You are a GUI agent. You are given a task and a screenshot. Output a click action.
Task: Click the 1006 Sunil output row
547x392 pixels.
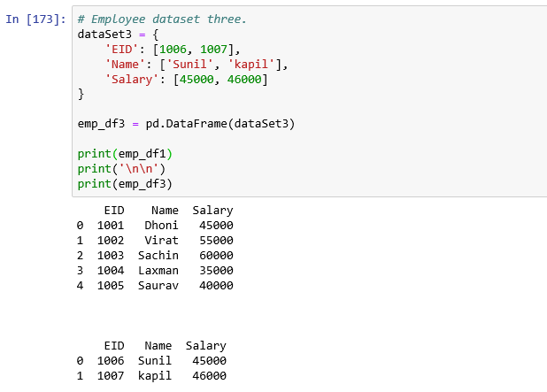[x=151, y=361]
